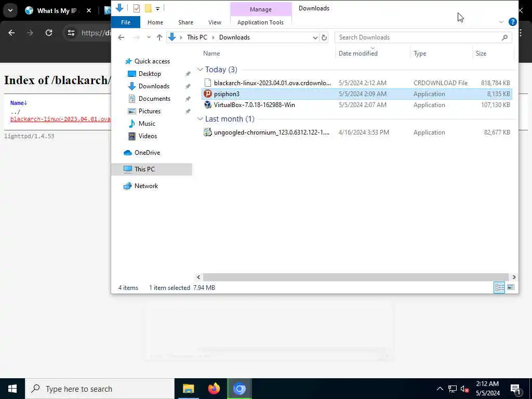532x399 pixels.
Task: Click the search magnifier in Search Downloads
Action: tap(504, 37)
